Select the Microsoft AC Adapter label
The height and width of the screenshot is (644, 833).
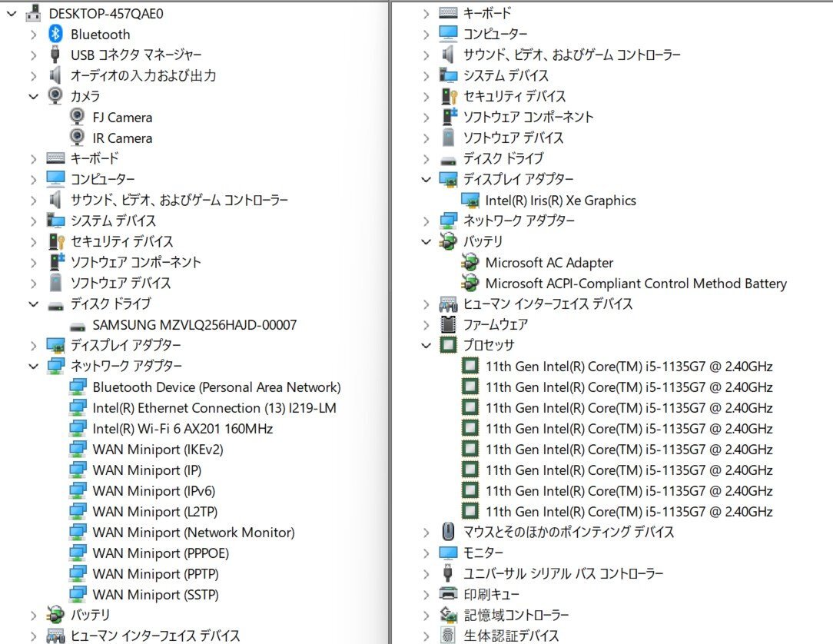549,263
